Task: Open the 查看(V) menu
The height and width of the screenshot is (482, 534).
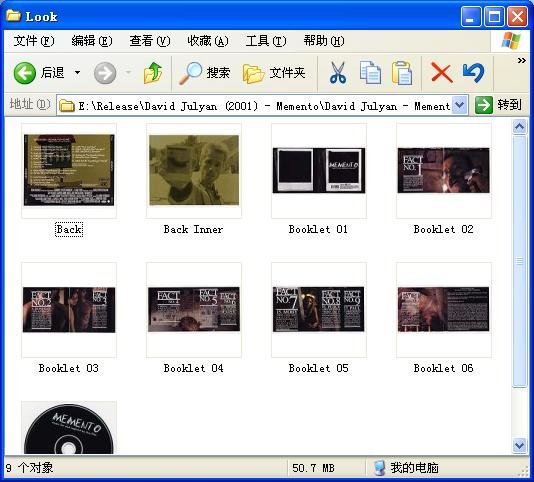Action: click(x=150, y=41)
